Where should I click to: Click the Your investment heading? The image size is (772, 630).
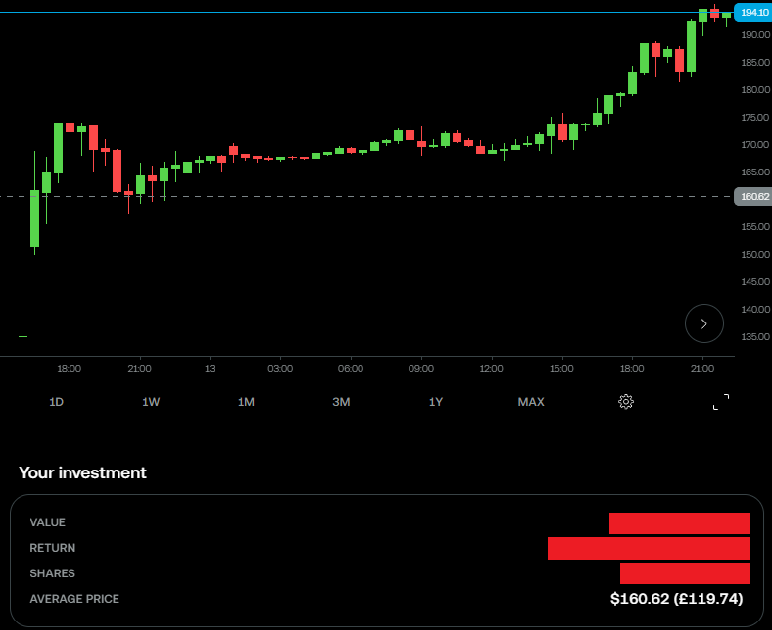point(83,472)
